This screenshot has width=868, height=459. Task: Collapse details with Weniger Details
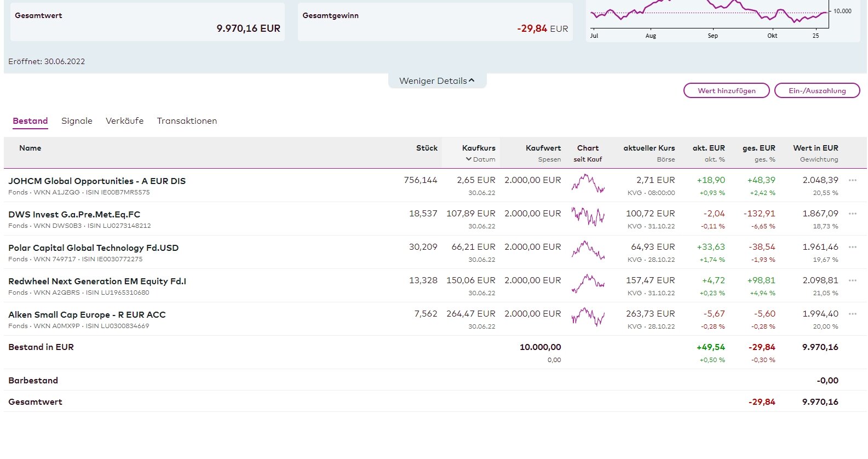click(437, 81)
